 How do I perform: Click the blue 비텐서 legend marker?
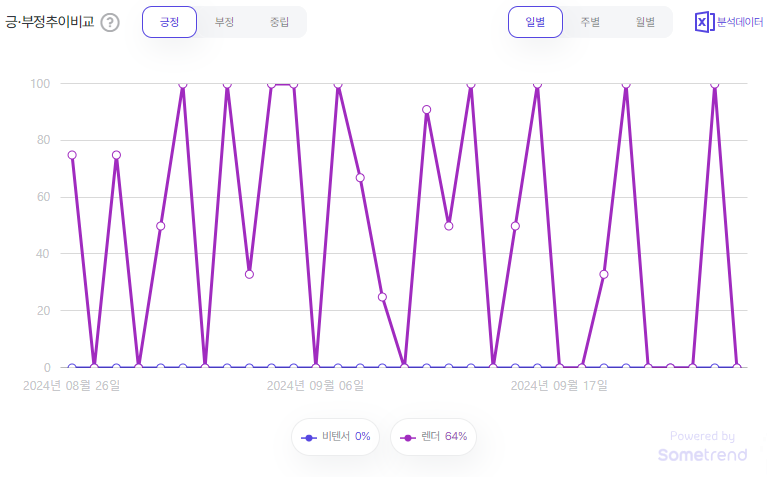click(309, 438)
